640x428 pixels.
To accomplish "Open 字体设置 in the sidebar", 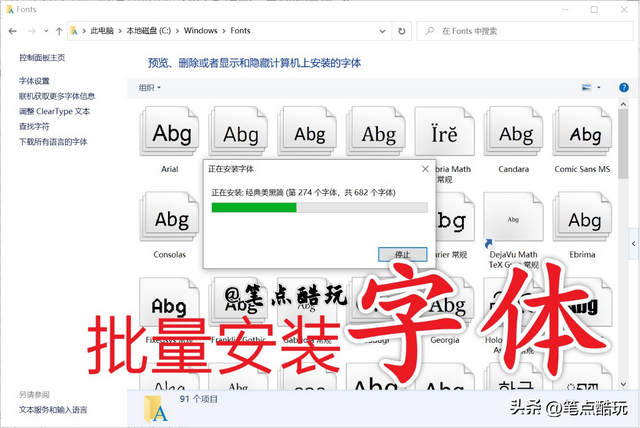I will point(34,81).
